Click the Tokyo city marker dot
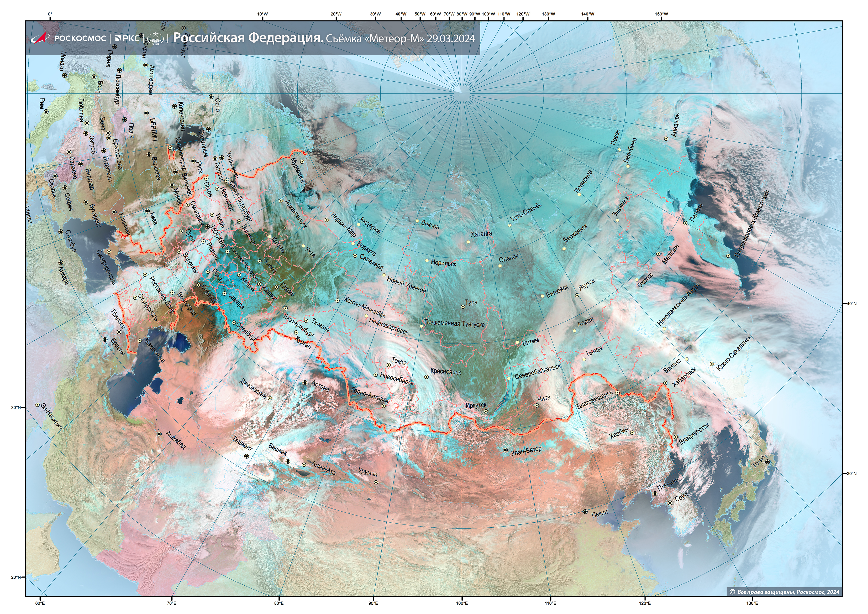Image resolution: width=868 pixels, height=614 pixels. click(767, 461)
